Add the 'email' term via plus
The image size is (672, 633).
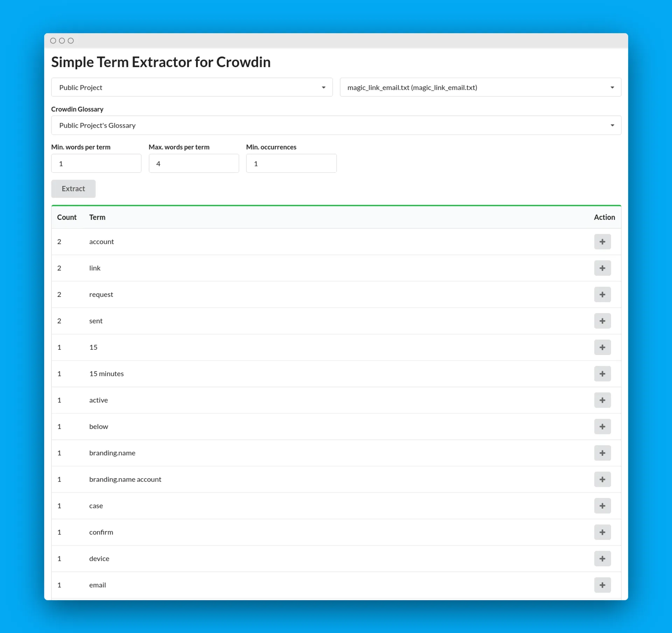(x=602, y=585)
